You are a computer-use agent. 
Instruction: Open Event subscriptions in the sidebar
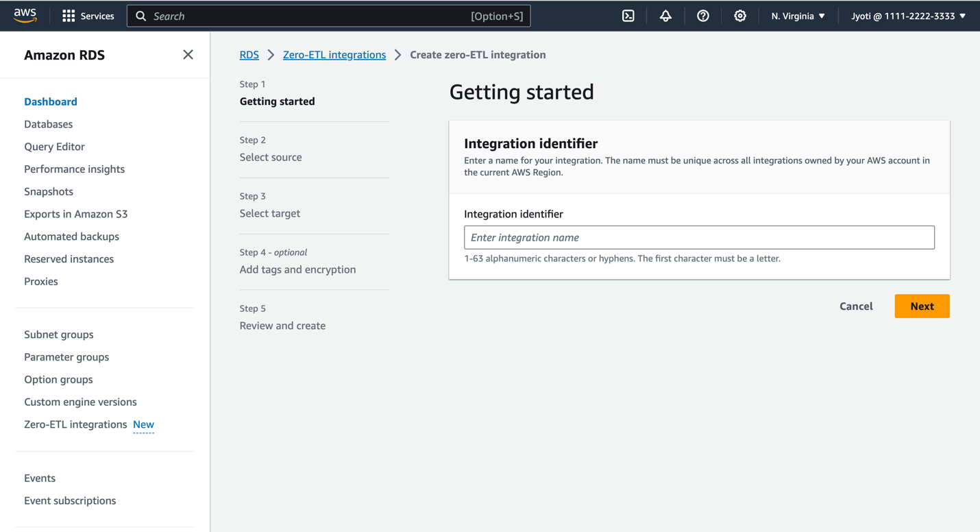click(70, 500)
